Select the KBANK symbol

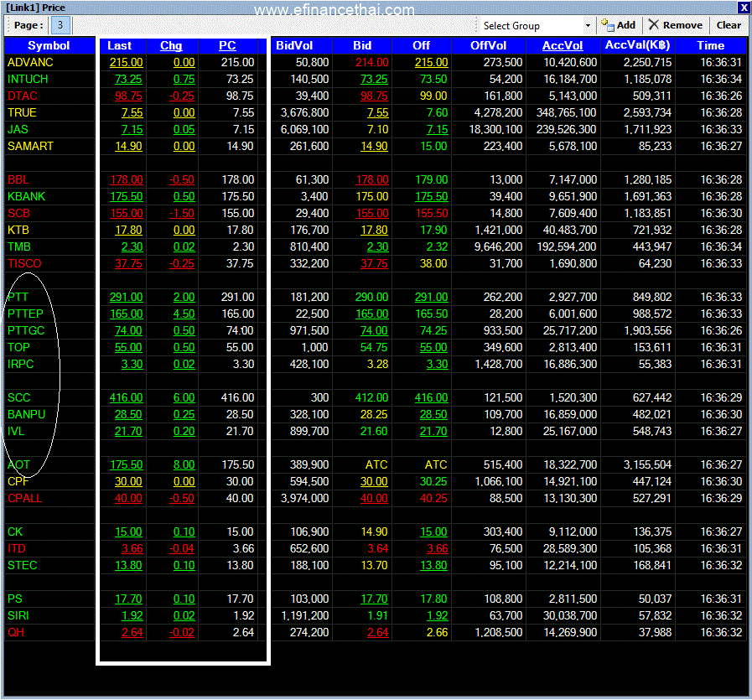click(26, 196)
